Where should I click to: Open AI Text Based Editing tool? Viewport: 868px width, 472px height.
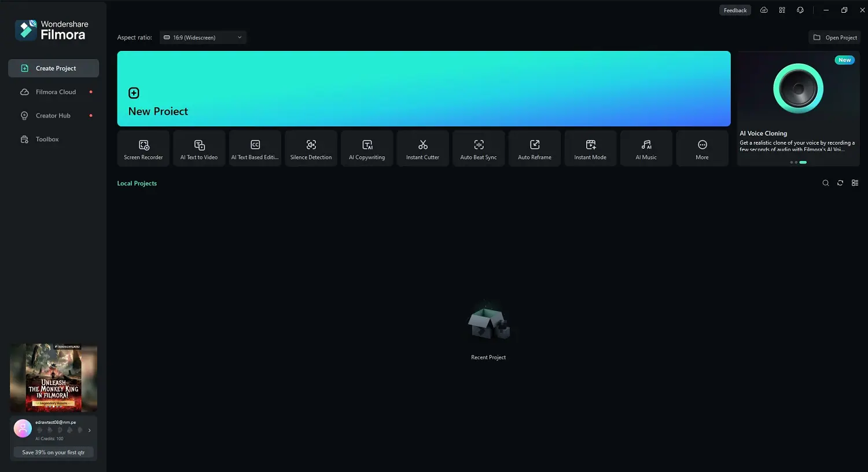coord(255,149)
